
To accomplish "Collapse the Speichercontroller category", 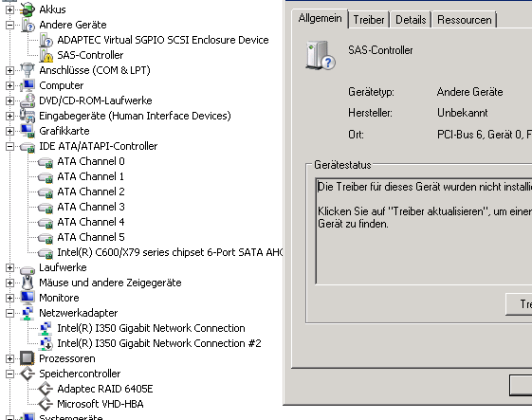I will (9, 374).
